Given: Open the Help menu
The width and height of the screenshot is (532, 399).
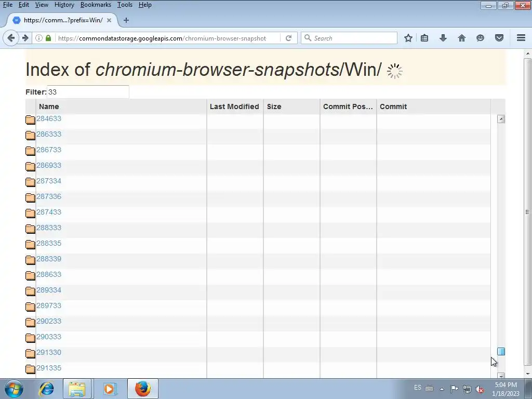Looking at the screenshot, I should (145, 5).
